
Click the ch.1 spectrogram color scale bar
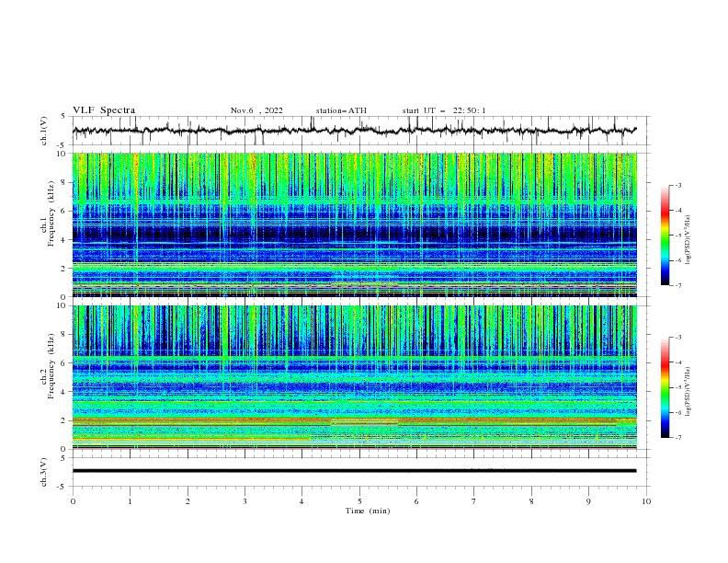(665, 236)
